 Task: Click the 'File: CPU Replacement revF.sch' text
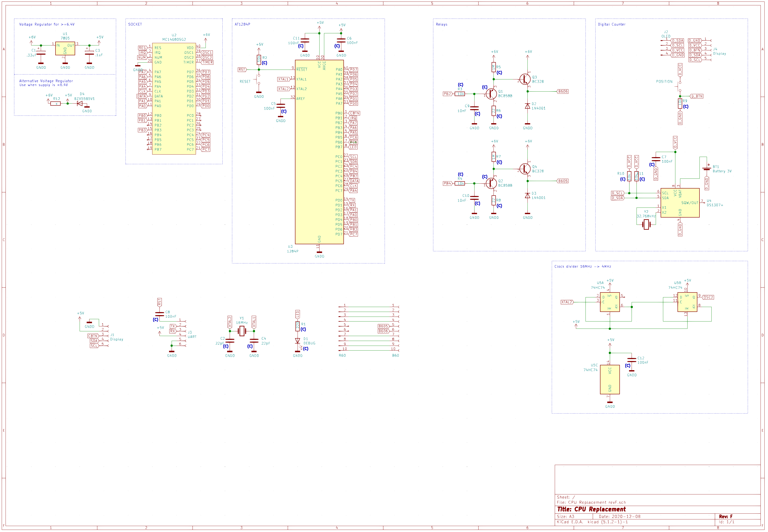pyautogui.click(x=591, y=502)
